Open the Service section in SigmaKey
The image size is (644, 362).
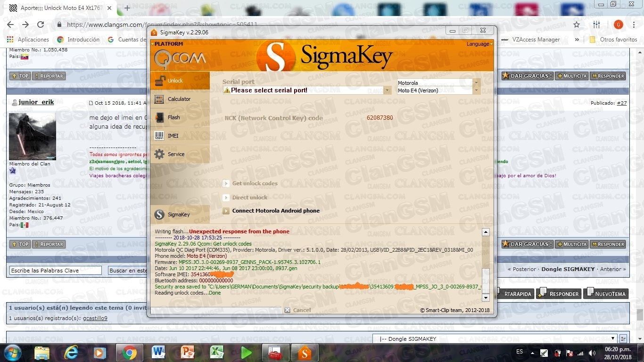tap(180, 154)
